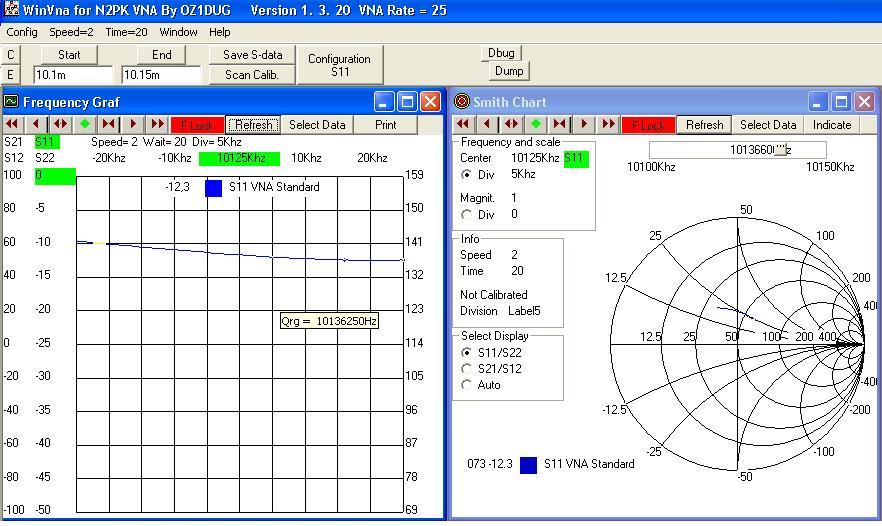The width and height of the screenshot is (882, 526).
Task: Click the S12 trace label
Action: pos(13,158)
